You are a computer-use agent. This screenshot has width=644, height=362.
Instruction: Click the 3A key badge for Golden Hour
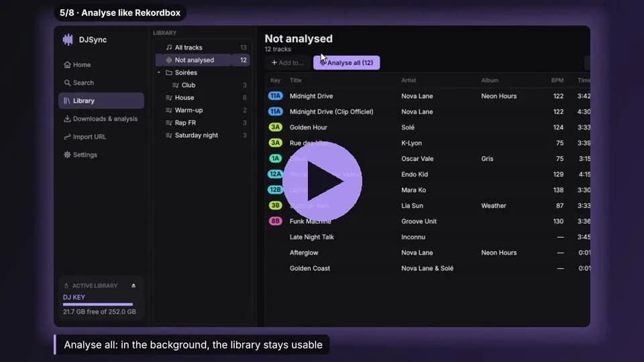pyautogui.click(x=275, y=127)
